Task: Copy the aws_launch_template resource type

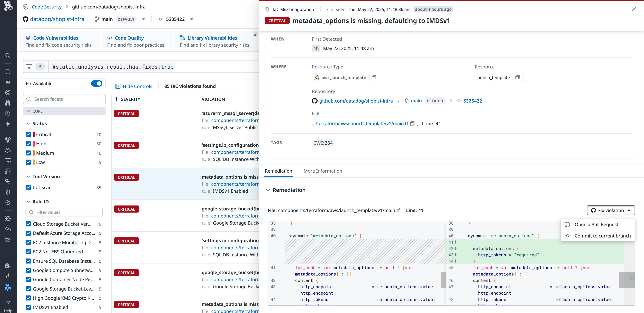Action: (x=374, y=77)
